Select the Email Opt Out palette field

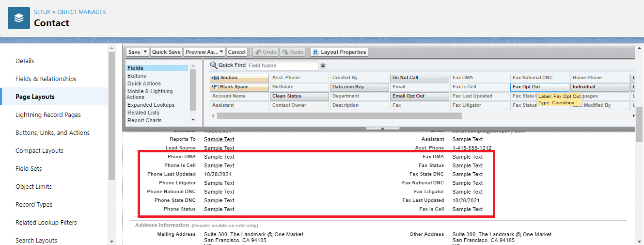pos(419,96)
